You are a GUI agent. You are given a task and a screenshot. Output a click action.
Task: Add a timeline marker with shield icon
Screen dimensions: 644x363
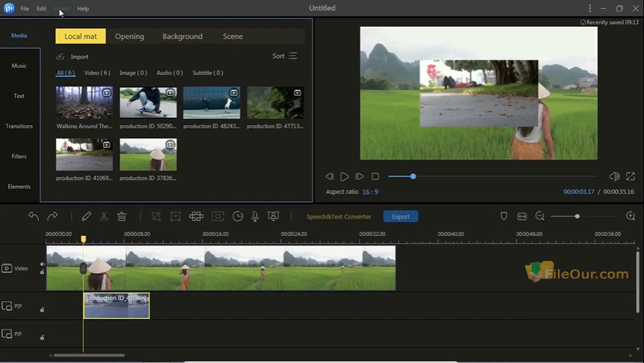[504, 216]
